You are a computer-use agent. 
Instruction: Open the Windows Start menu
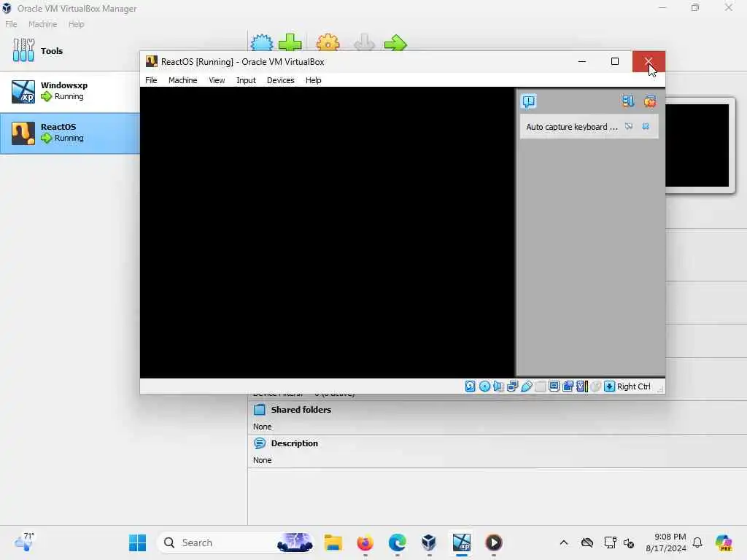coord(138,542)
